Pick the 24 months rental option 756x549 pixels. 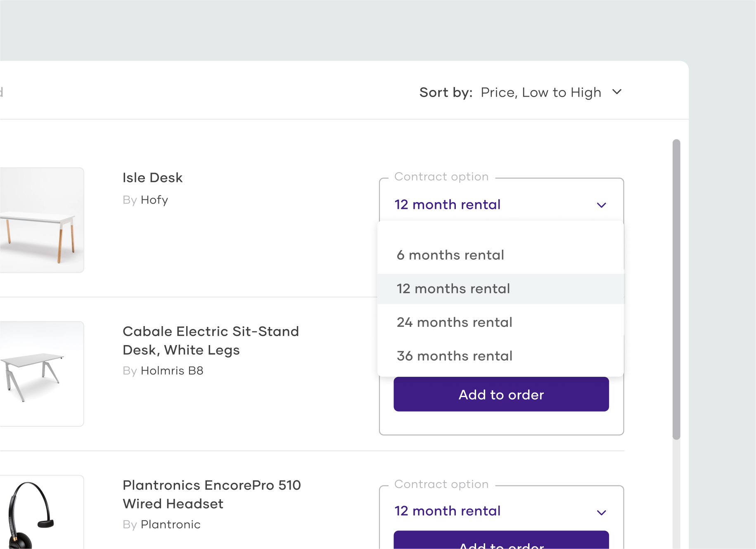point(454,322)
